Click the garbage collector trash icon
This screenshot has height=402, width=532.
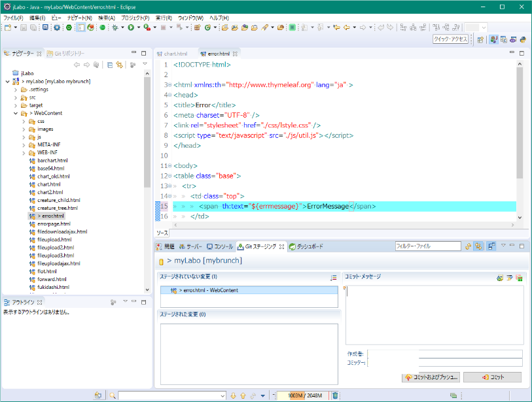(x=335, y=395)
